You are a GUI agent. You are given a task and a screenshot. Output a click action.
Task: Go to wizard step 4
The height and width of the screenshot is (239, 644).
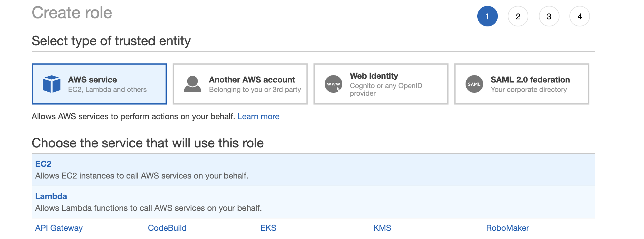click(579, 16)
